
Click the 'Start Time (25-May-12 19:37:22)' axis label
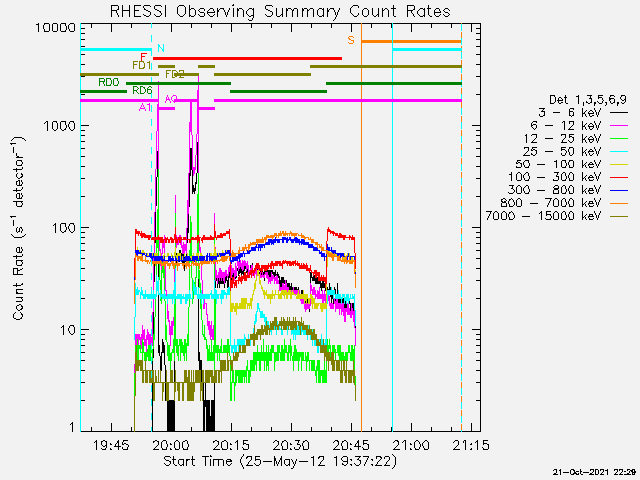[280, 462]
